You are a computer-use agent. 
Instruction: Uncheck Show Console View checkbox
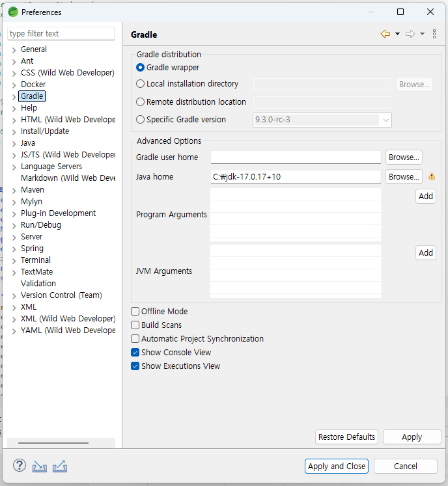point(135,352)
